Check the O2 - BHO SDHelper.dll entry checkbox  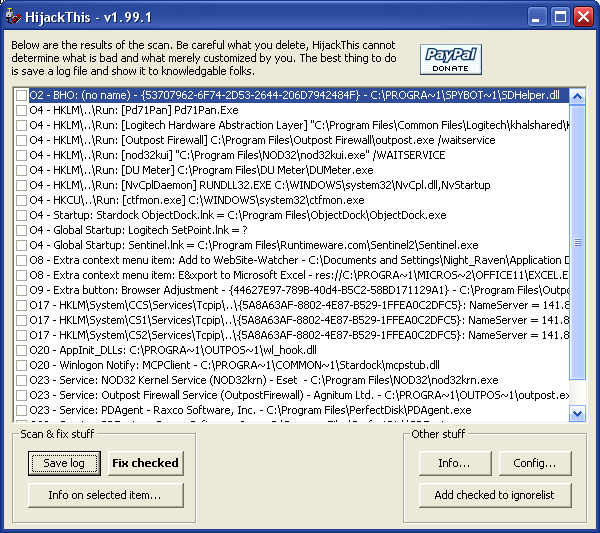(21, 95)
